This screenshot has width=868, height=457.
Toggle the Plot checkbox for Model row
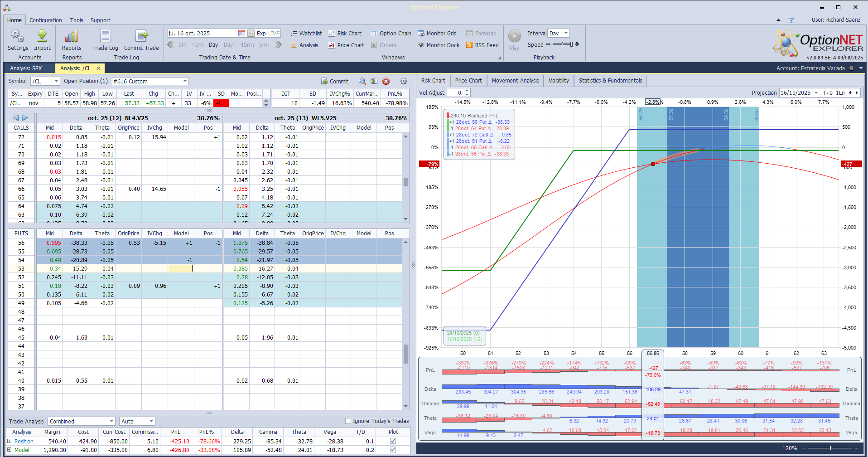[393, 450]
